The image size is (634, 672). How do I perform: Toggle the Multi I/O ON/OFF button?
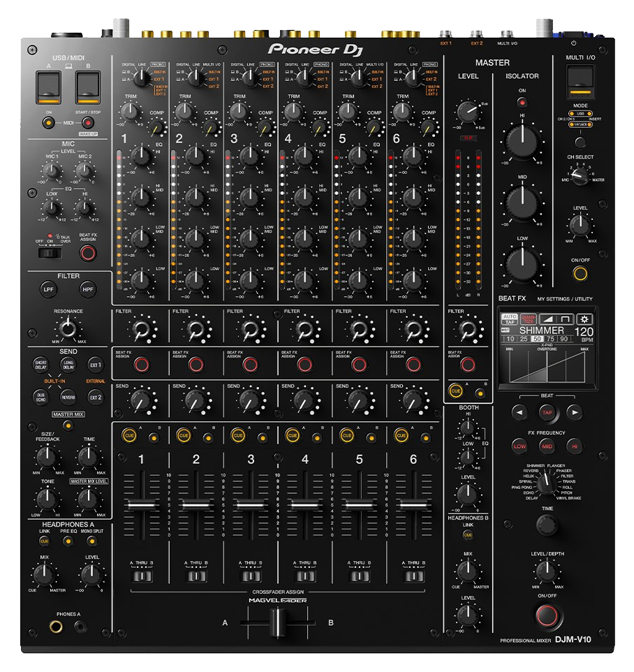580,273
